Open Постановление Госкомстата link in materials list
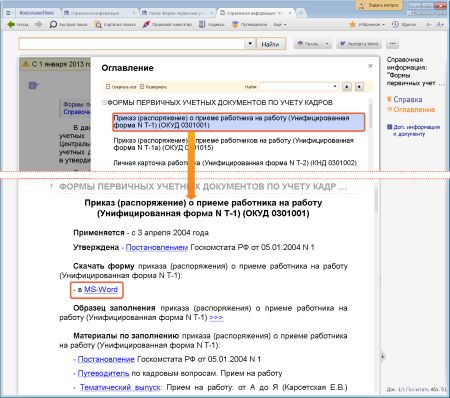450x398 pixels. pos(106,359)
